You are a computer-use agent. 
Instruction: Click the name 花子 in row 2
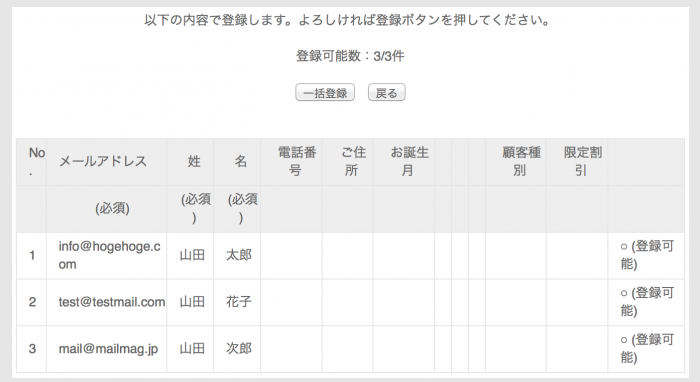pyautogui.click(x=239, y=302)
